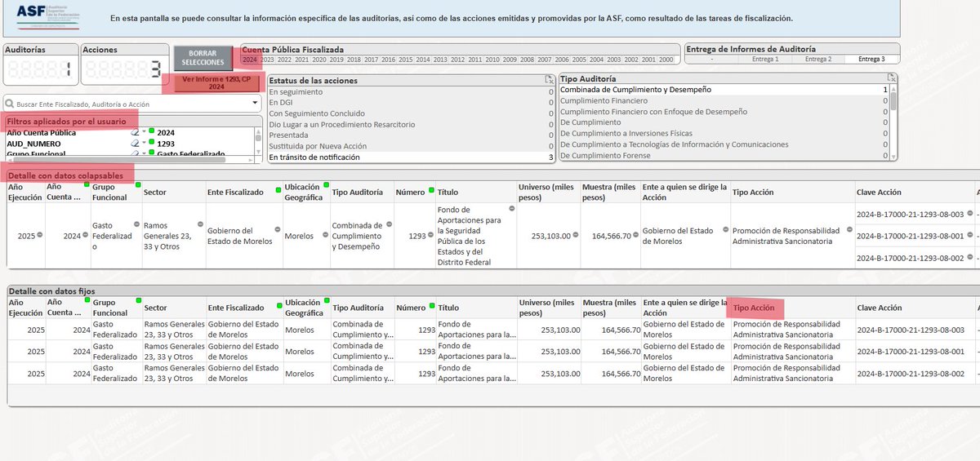Open Estatus de las acciones listbox menu icon
The image size is (980, 461).
(550, 80)
